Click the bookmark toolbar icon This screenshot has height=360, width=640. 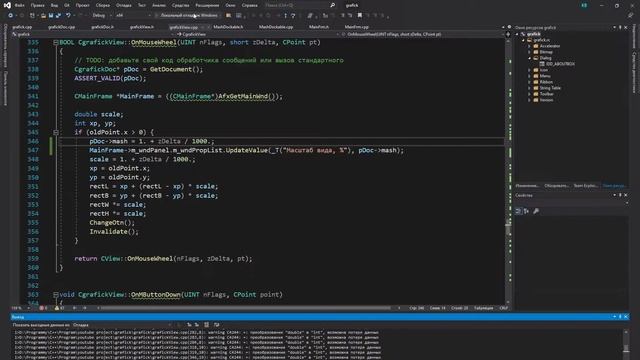tap(360, 16)
